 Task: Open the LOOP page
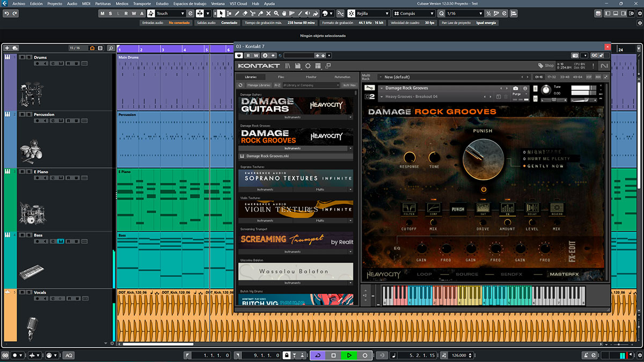[x=424, y=274]
